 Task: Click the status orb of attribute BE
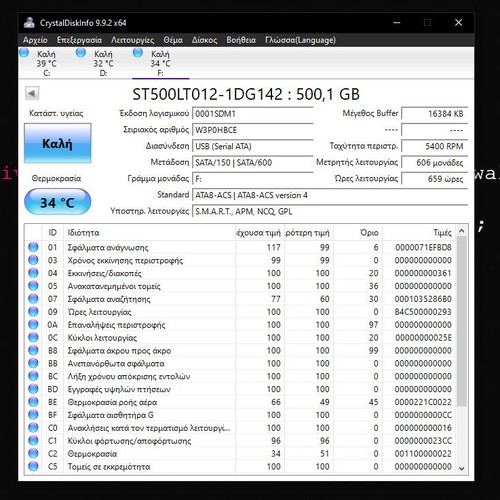tap(33, 402)
